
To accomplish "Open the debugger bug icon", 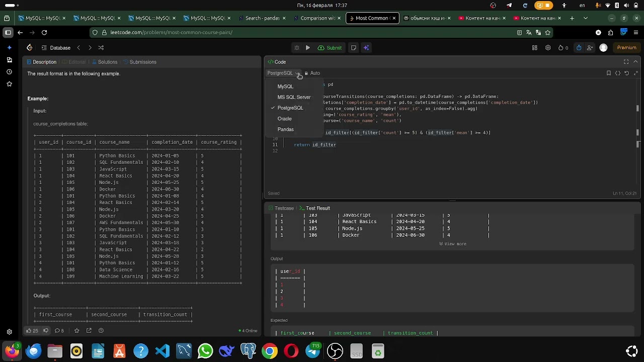I will [x=296, y=48].
